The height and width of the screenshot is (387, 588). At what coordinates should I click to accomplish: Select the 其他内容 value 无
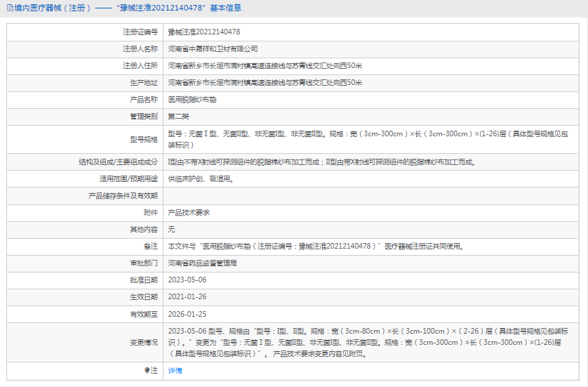coord(171,230)
